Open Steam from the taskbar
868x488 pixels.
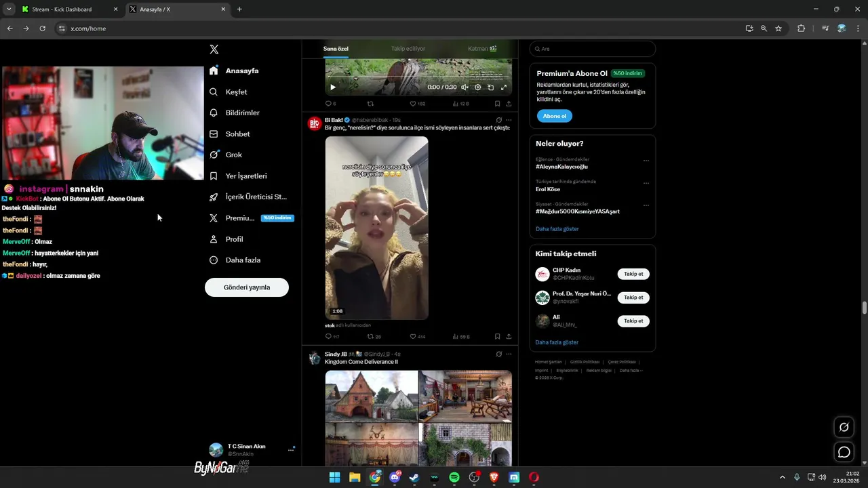[414, 477]
